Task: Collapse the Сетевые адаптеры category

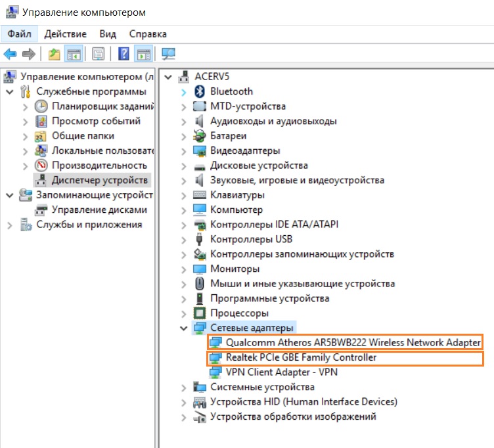Action: [184, 328]
